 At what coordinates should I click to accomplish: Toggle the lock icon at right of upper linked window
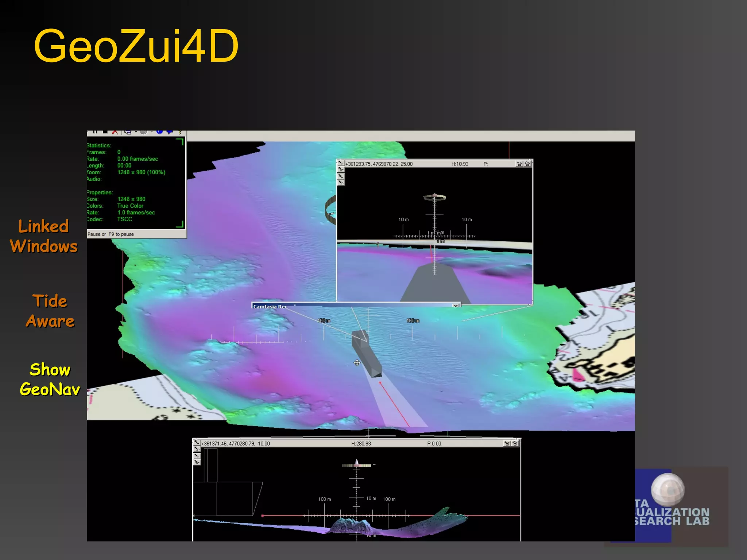point(527,164)
